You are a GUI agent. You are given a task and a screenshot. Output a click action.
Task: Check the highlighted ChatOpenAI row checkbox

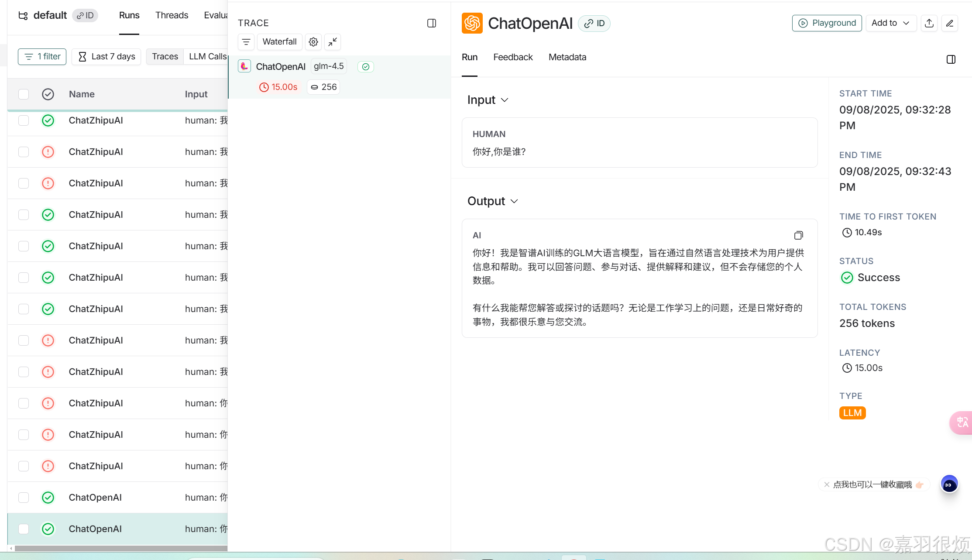pos(24,529)
